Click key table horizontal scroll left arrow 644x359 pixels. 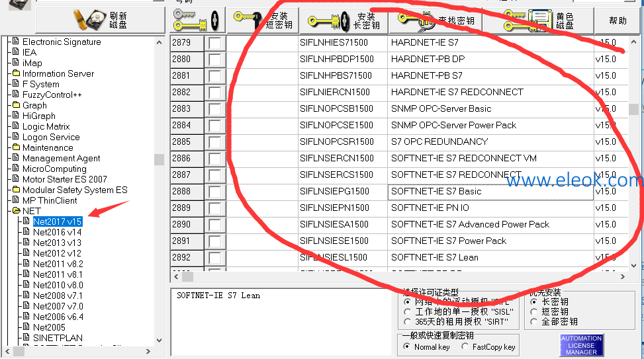coord(176,276)
